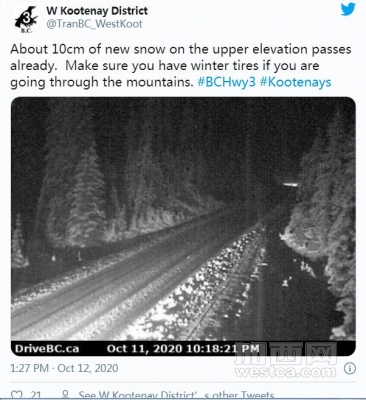See W Kootenay District's other Tweets

(176, 395)
